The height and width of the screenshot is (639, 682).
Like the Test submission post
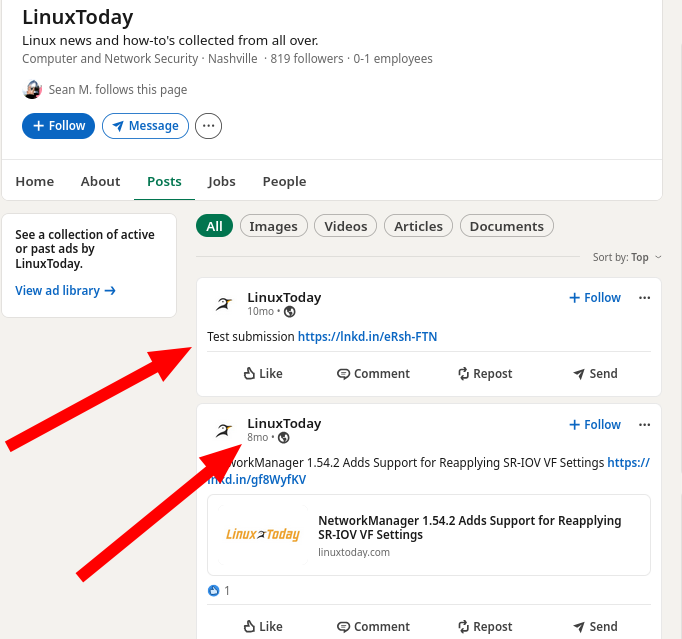coord(263,374)
